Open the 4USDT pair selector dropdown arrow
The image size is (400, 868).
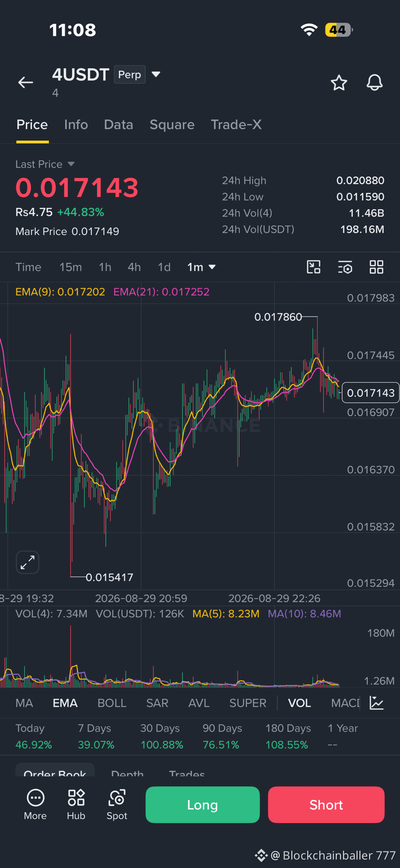[156, 74]
